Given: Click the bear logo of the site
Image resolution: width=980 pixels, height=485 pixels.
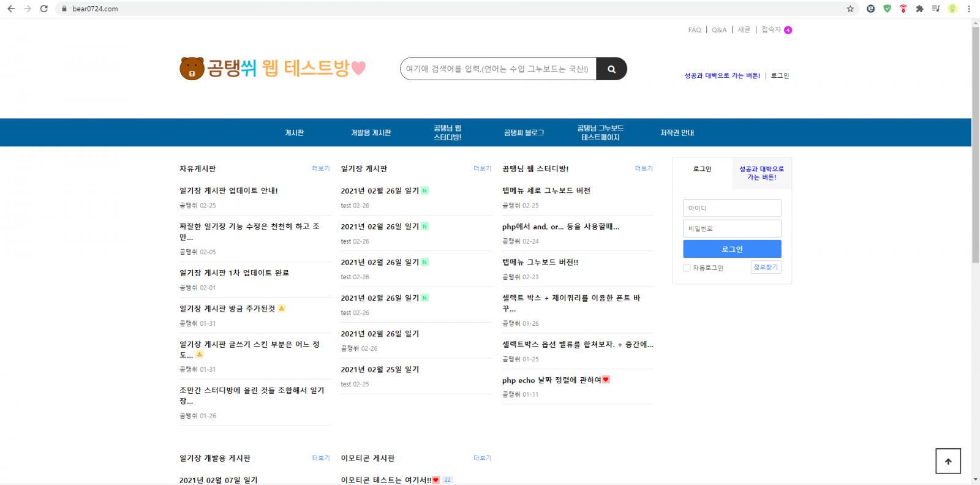Looking at the screenshot, I should pyautogui.click(x=192, y=69).
